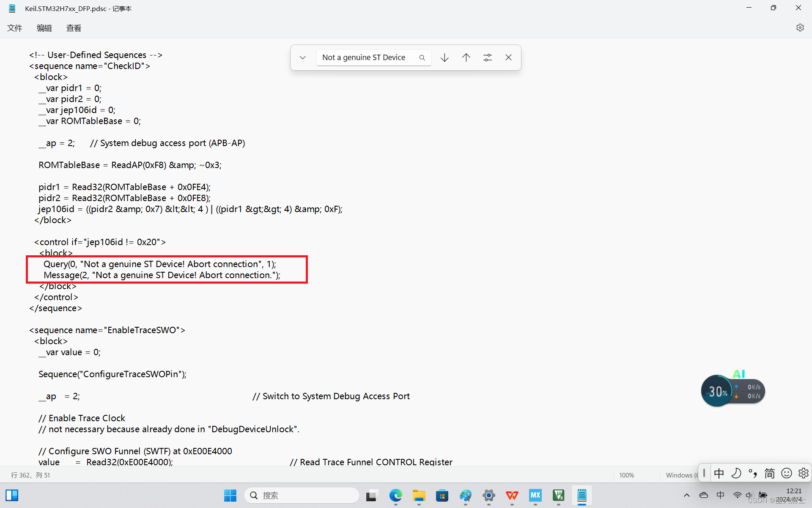The height and width of the screenshot is (508, 812).
Task: Show hidden tray icons chevron
Action: pyautogui.click(x=687, y=495)
